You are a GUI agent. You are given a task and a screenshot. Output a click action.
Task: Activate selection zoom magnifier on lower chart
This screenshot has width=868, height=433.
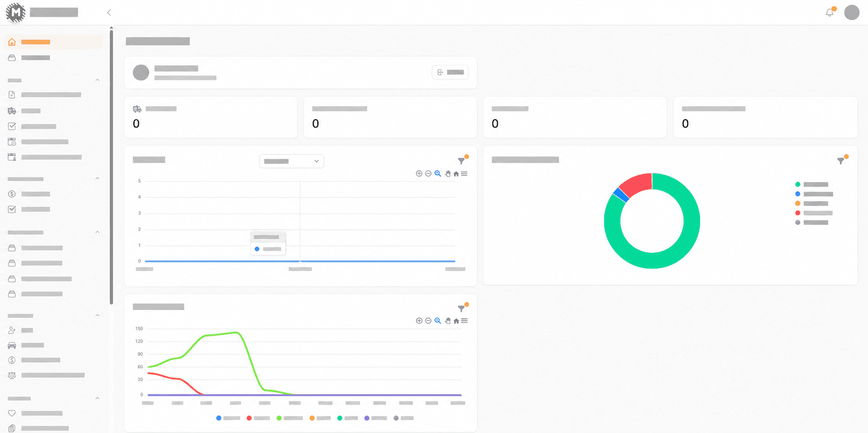[x=438, y=321]
